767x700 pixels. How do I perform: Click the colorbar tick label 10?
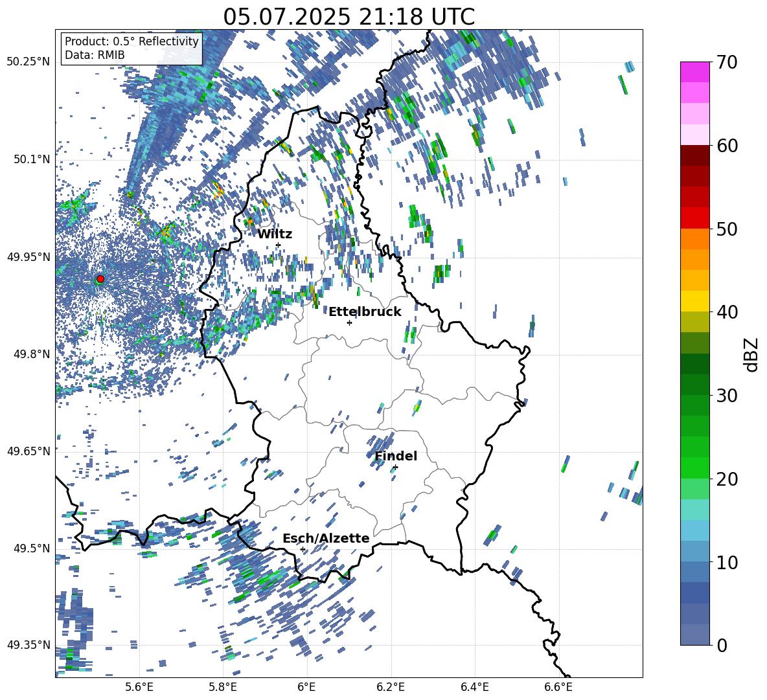(x=727, y=562)
